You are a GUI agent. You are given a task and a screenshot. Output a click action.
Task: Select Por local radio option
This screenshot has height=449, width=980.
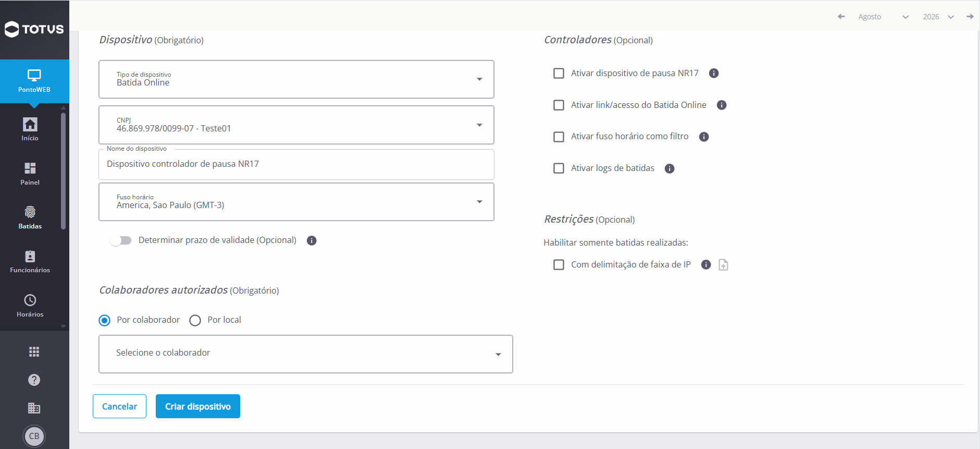click(x=195, y=320)
